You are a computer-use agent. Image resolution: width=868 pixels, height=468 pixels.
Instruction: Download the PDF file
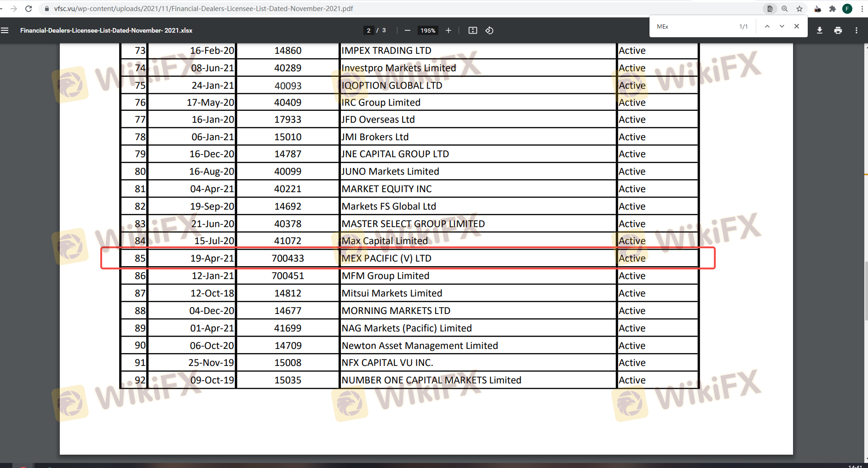click(x=820, y=30)
